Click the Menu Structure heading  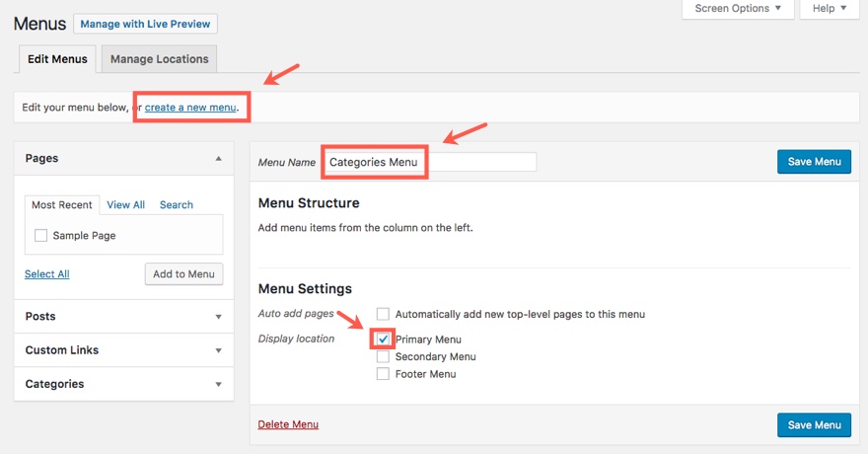coord(309,203)
